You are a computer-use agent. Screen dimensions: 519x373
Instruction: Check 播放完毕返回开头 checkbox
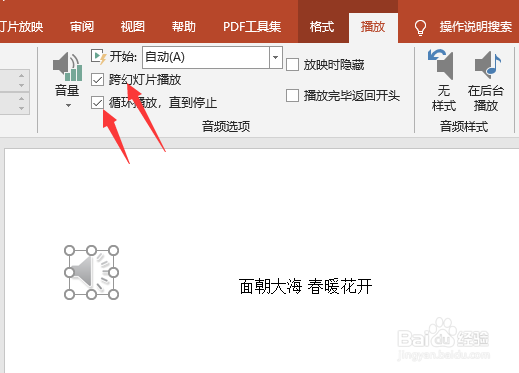[x=292, y=96]
